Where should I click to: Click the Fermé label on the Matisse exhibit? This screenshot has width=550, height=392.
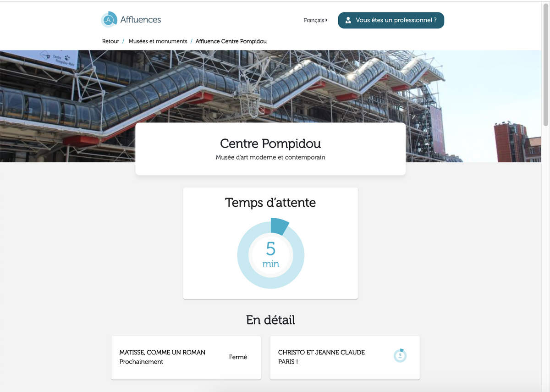[238, 357]
